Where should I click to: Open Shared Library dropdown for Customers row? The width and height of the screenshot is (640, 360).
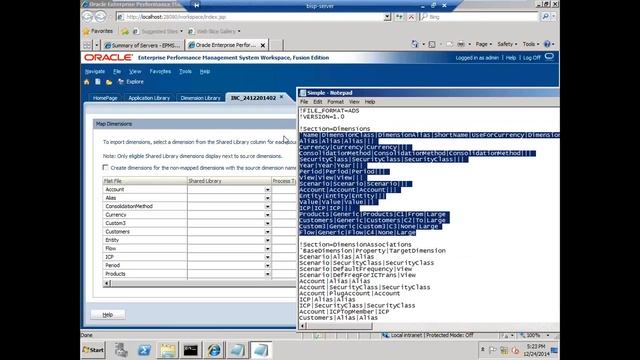[x=267, y=232]
